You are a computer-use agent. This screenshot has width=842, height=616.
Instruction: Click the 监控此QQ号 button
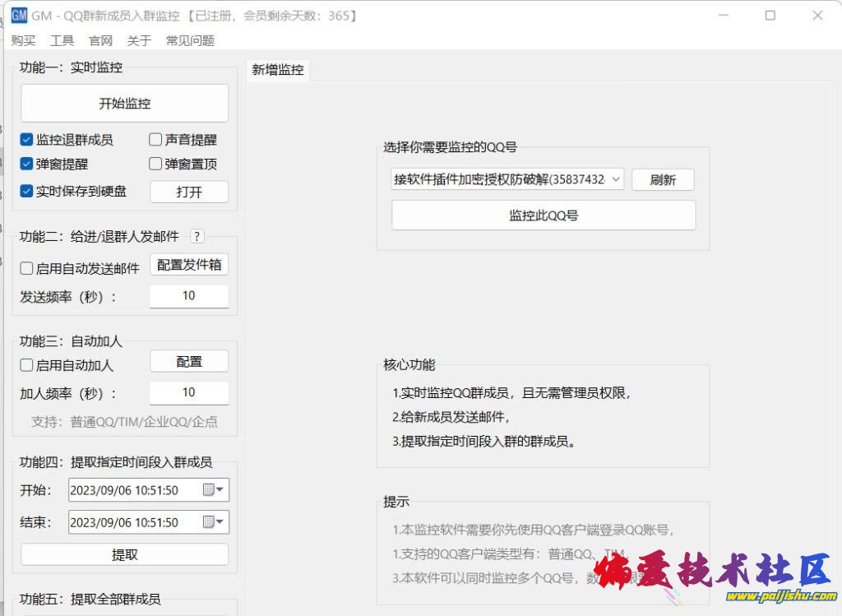tap(544, 215)
